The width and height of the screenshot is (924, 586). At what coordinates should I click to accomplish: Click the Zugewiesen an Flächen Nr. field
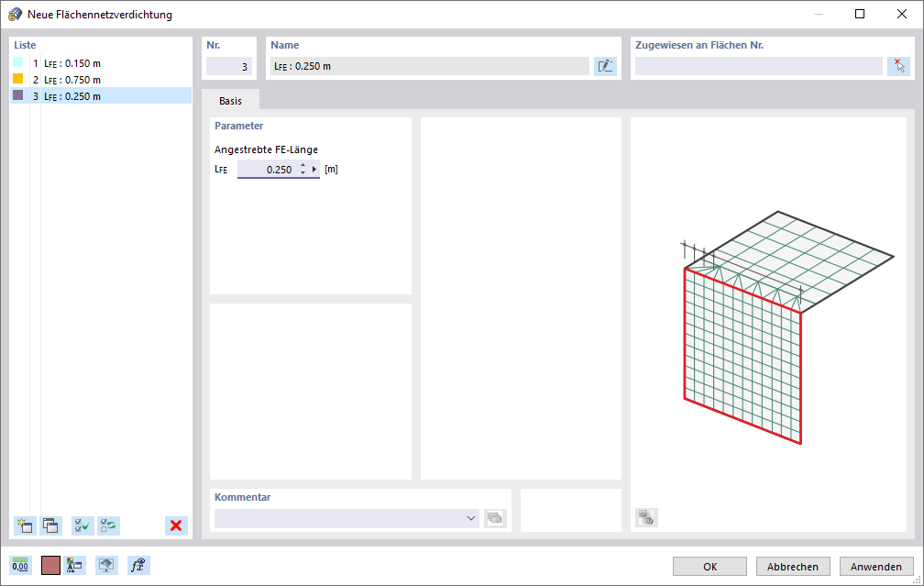pyautogui.click(x=759, y=66)
